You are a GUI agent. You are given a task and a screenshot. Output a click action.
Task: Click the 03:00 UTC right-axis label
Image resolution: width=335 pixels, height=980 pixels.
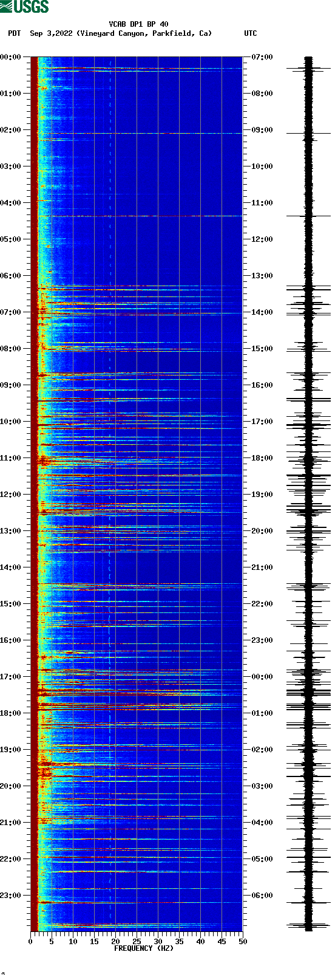(262, 786)
